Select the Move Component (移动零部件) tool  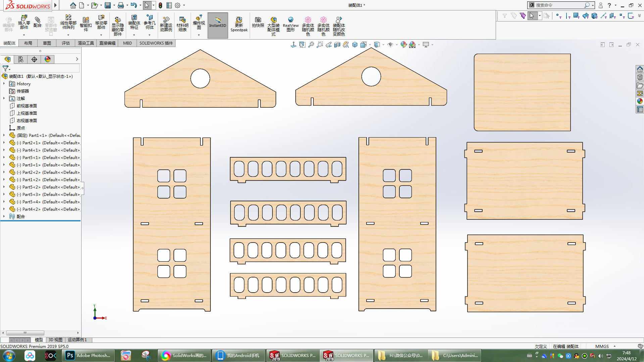pos(101,22)
